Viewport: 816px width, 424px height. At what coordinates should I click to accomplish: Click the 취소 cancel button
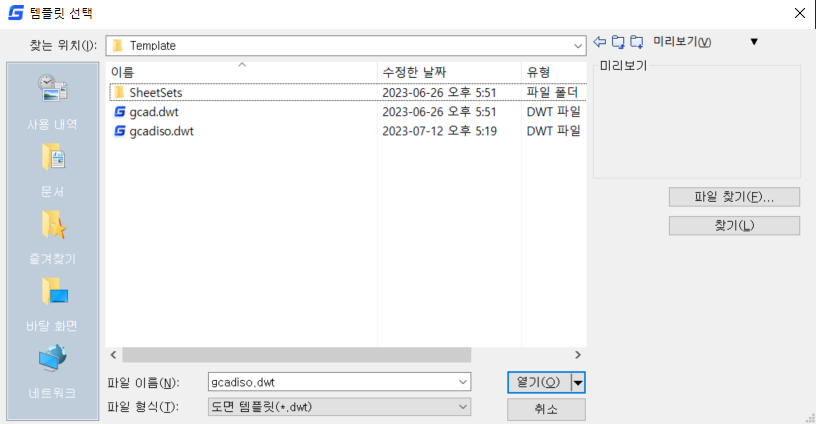[x=546, y=409]
